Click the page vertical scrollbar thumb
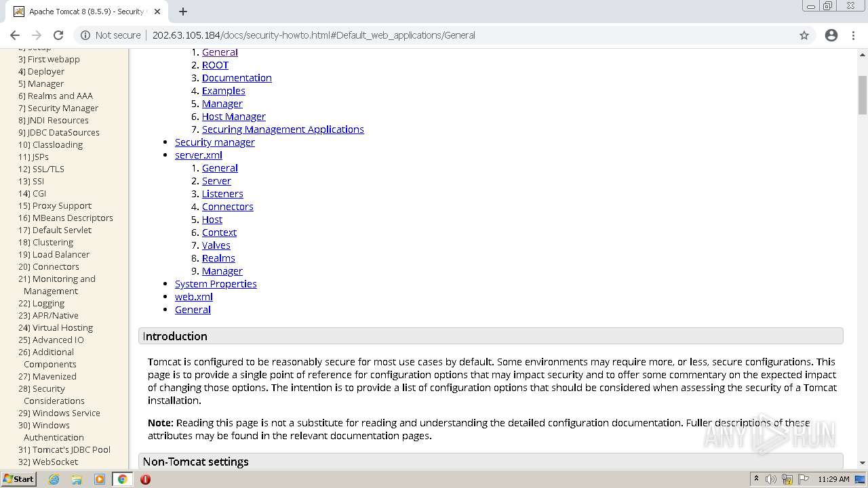The width and height of the screenshot is (868, 488). coord(863,95)
